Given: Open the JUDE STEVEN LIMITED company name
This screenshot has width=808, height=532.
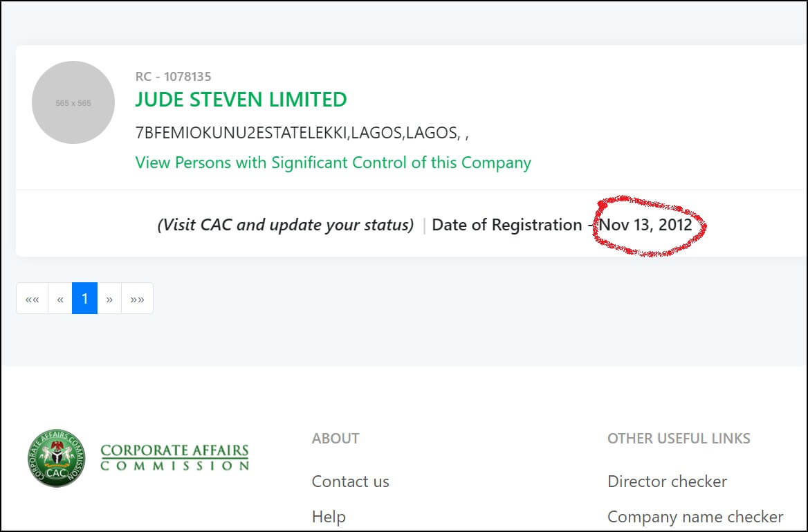Looking at the screenshot, I should 241,100.
